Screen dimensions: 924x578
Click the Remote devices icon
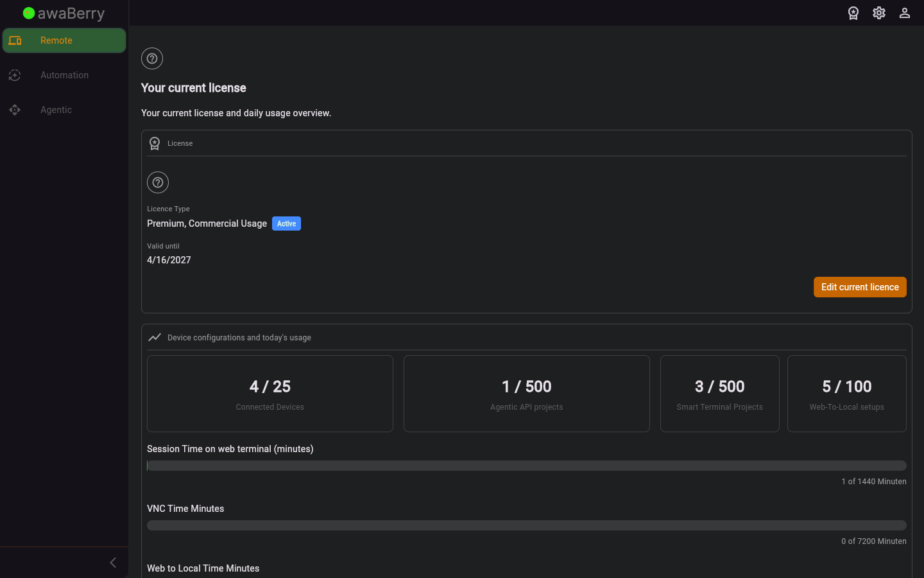tap(15, 40)
